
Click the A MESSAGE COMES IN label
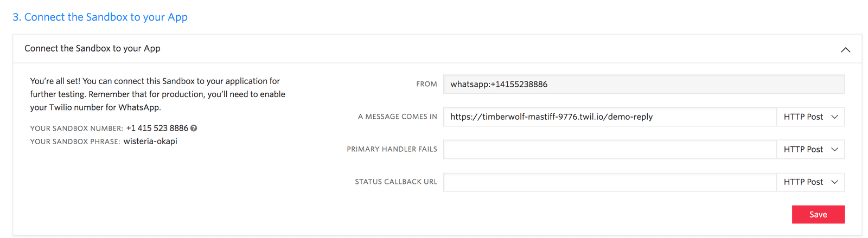pos(397,117)
